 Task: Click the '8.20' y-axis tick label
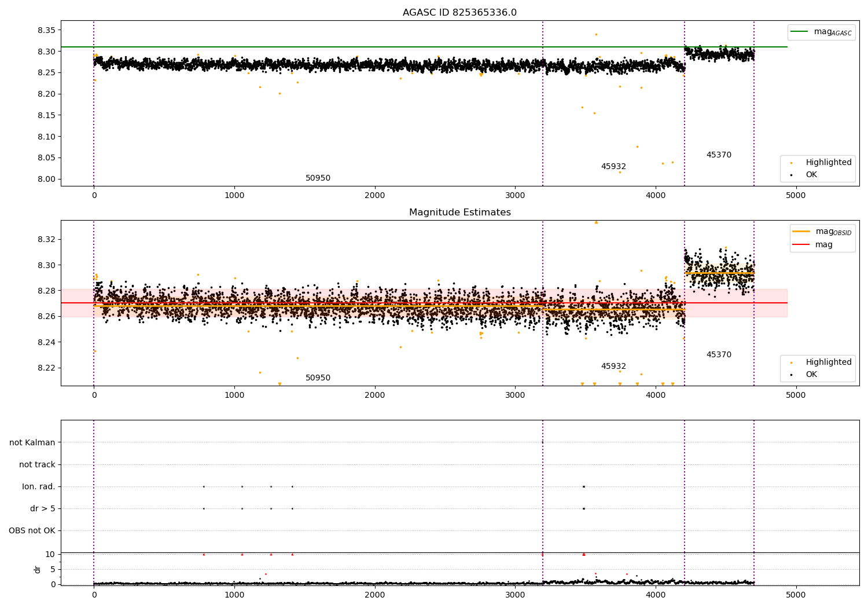(47, 94)
